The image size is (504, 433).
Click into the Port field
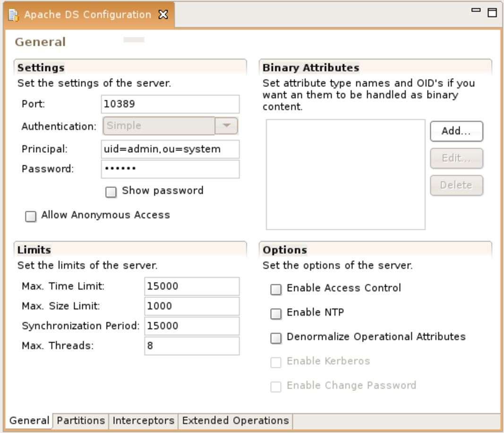pos(170,104)
